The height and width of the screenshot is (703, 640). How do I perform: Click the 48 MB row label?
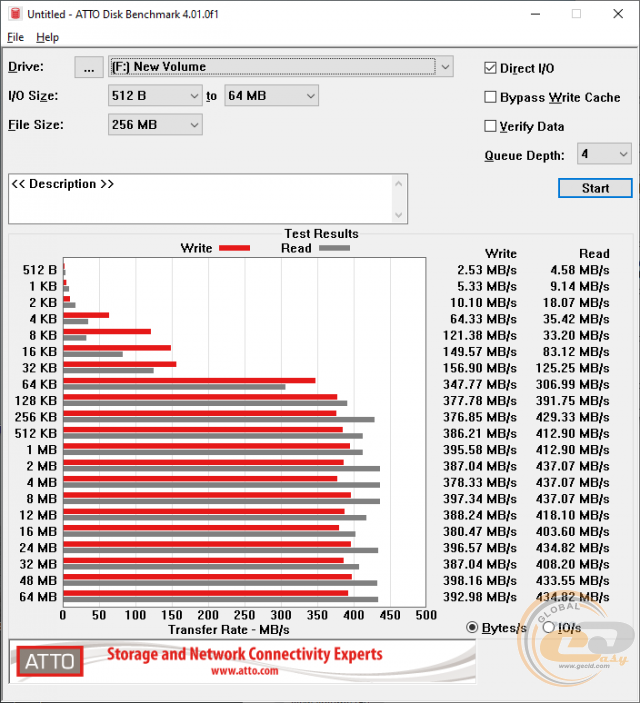(38, 581)
